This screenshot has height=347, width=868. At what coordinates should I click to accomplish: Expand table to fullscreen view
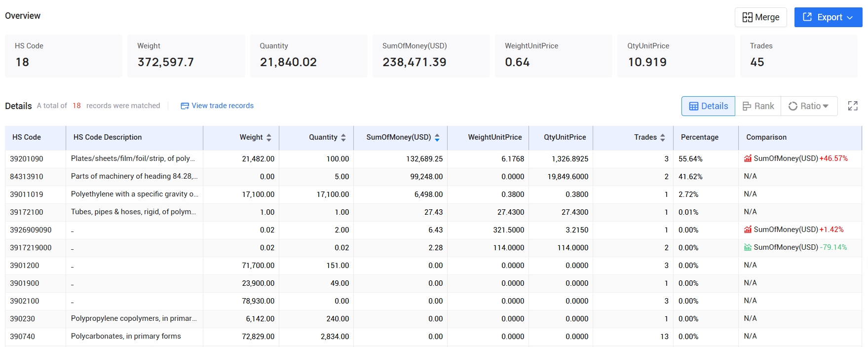(x=853, y=106)
